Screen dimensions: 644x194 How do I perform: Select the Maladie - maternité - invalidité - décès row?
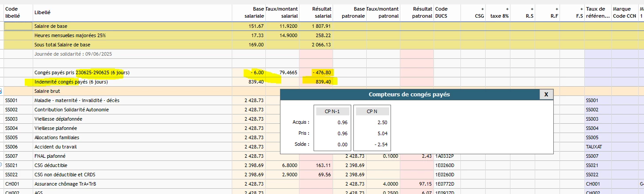[x=77, y=100]
